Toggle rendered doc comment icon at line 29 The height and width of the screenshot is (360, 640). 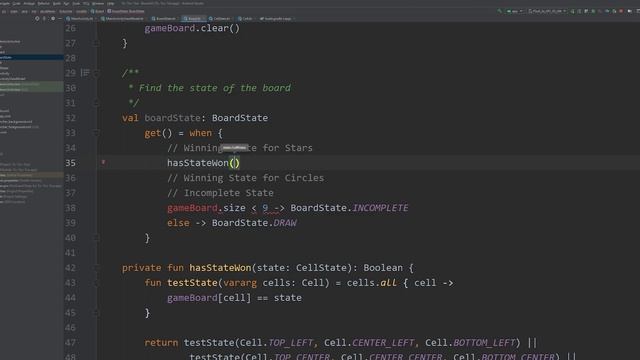pyautogui.click(x=85, y=73)
